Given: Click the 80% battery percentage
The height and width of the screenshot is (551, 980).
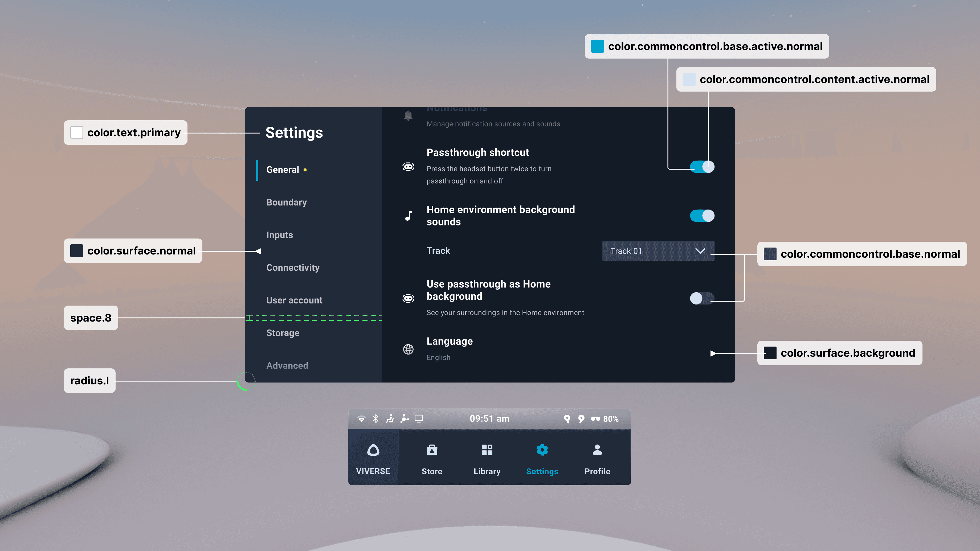Looking at the screenshot, I should point(611,419).
